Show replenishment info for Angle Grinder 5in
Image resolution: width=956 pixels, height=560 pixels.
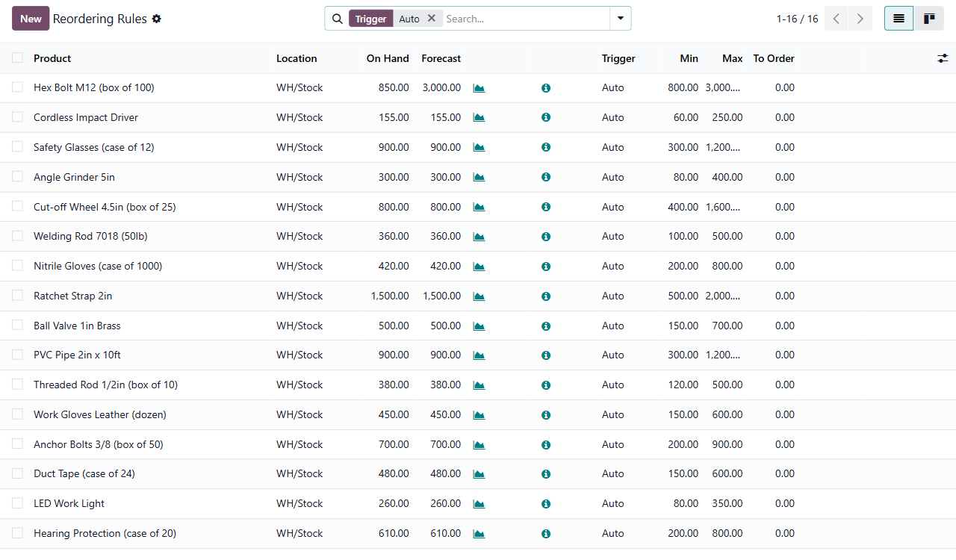(x=546, y=178)
